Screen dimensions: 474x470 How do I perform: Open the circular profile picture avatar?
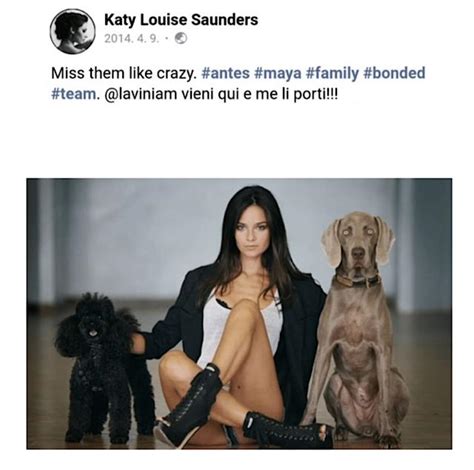(72, 31)
